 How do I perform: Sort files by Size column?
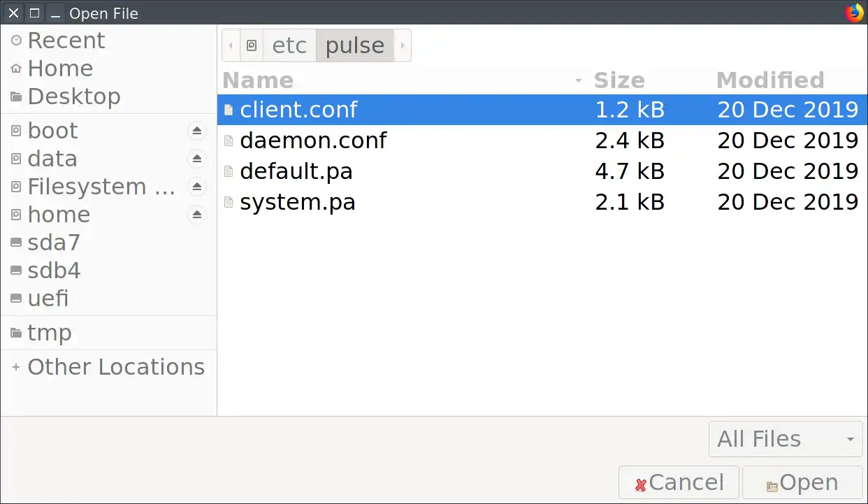coord(619,80)
